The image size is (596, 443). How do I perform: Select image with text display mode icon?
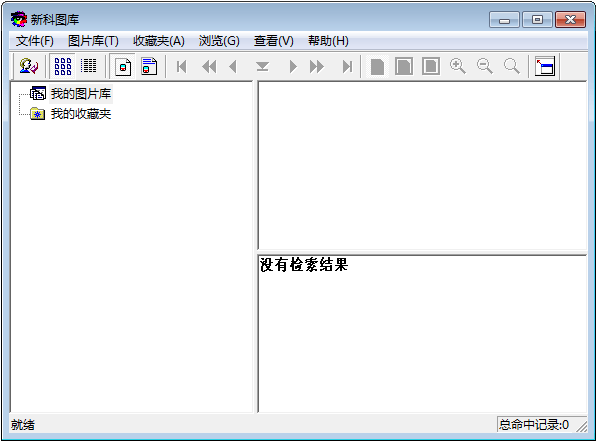(x=149, y=67)
